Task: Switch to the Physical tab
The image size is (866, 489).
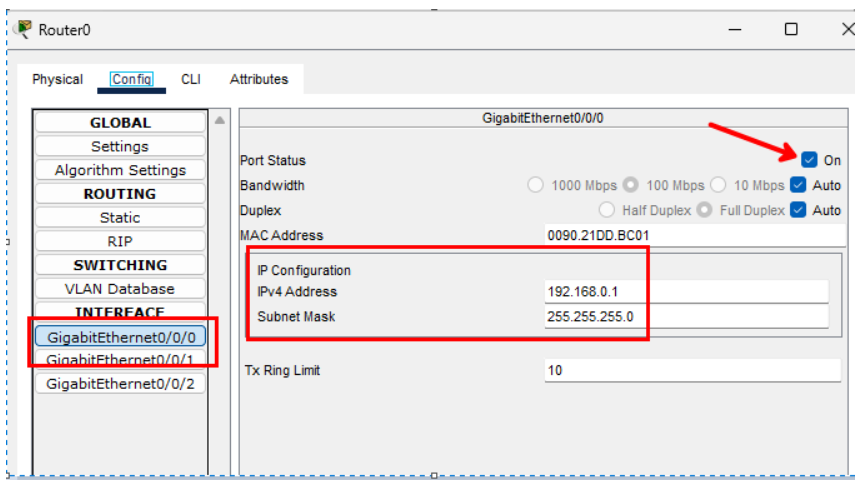Action: coord(58,79)
